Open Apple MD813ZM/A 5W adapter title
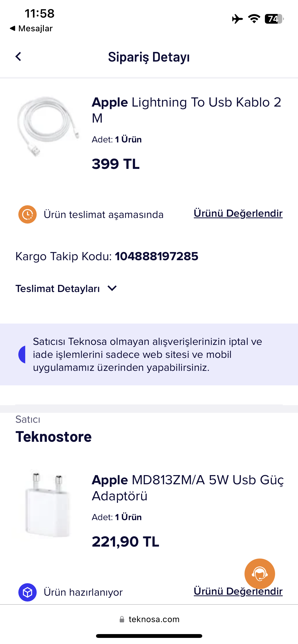 (188, 488)
